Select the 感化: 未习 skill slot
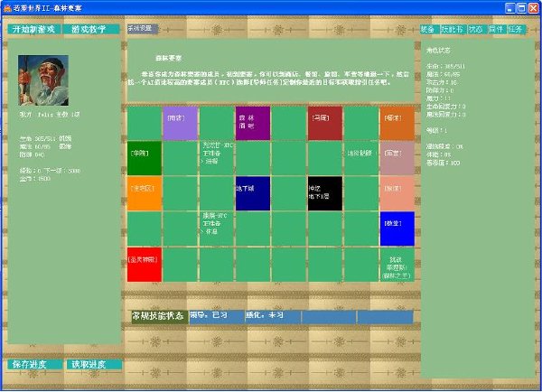 [273, 316]
